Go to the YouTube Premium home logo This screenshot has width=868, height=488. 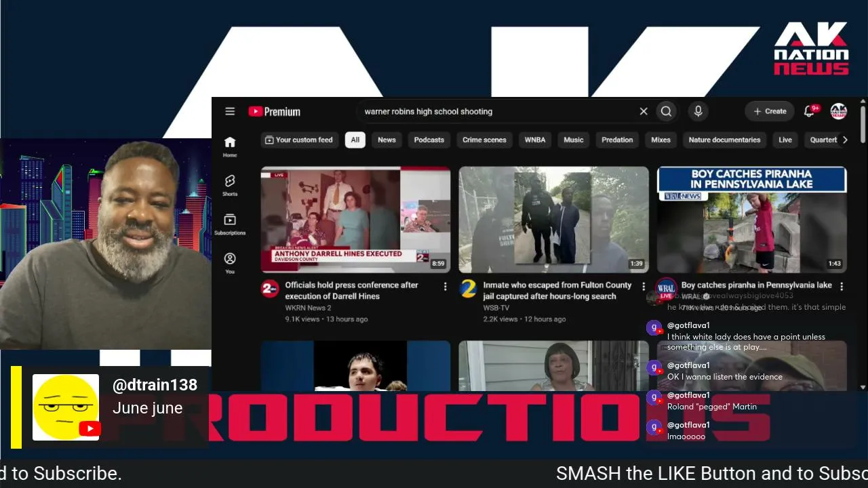click(x=274, y=112)
